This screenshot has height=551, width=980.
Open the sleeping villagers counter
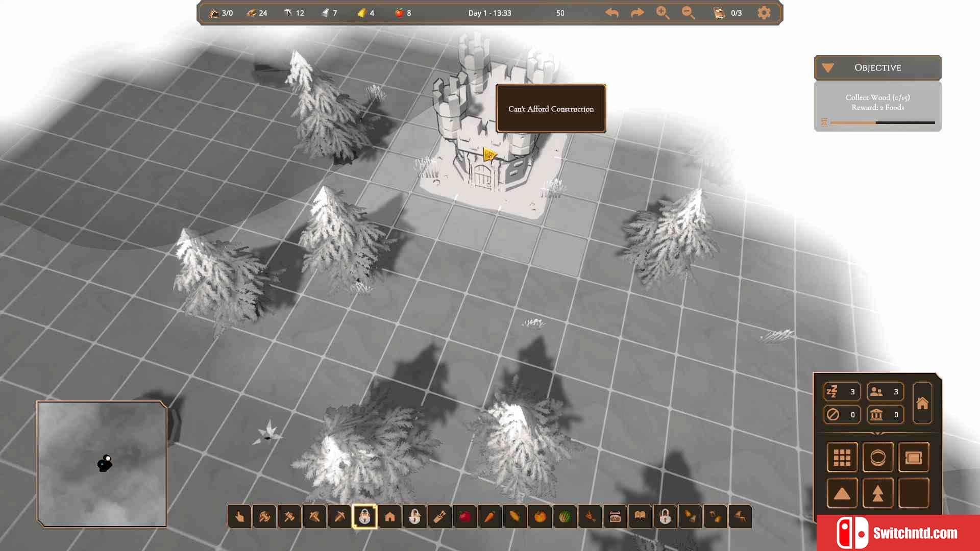click(x=842, y=392)
